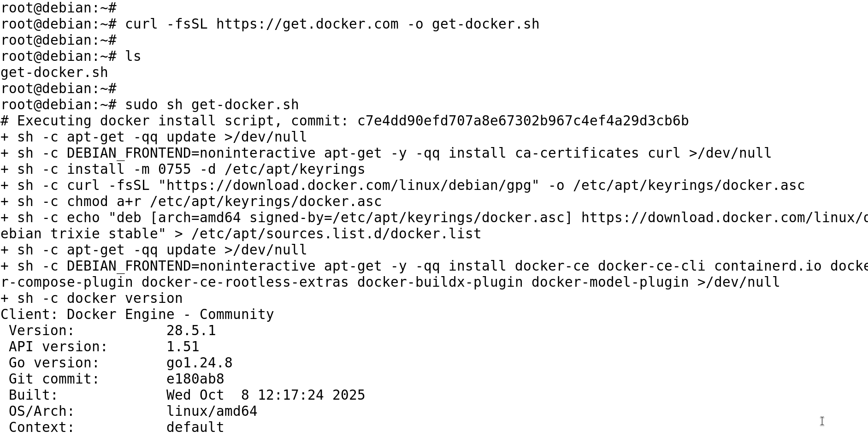Click the Built date Wed Oct 8 2025

[x=266, y=395]
